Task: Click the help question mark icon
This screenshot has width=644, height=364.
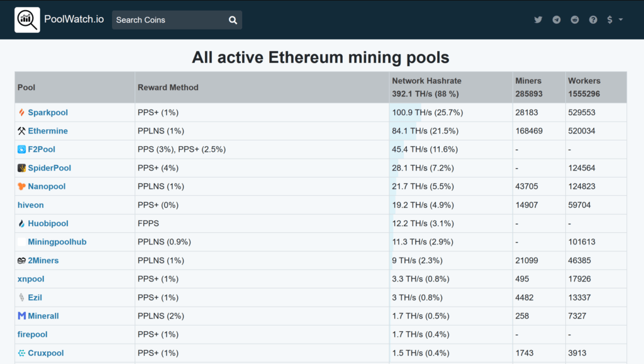Action: (593, 20)
